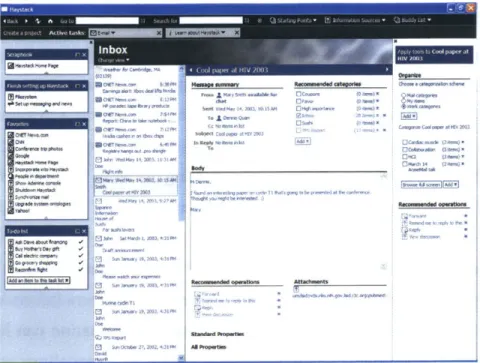Expand the All Properties section
480x363 pixels.
click(x=208, y=347)
